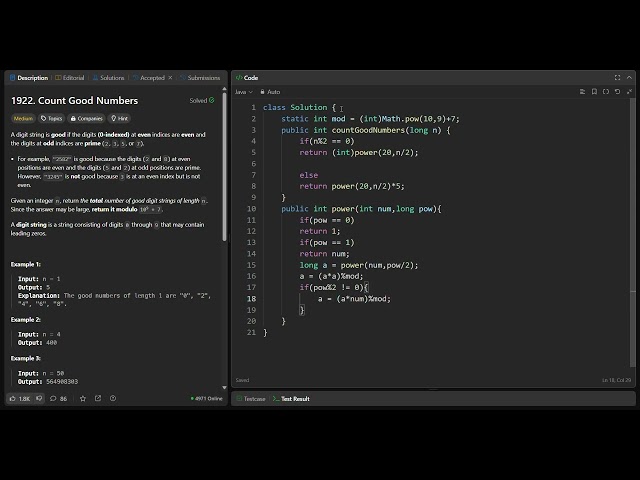Reset code to default with the undo icon

click(x=618, y=92)
